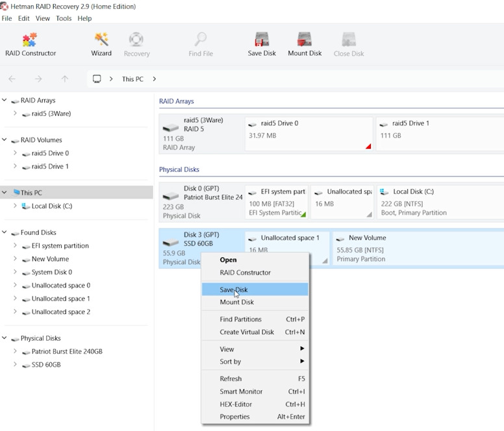Collapse the Found Disks tree node
504x431 pixels.
click(5, 232)
